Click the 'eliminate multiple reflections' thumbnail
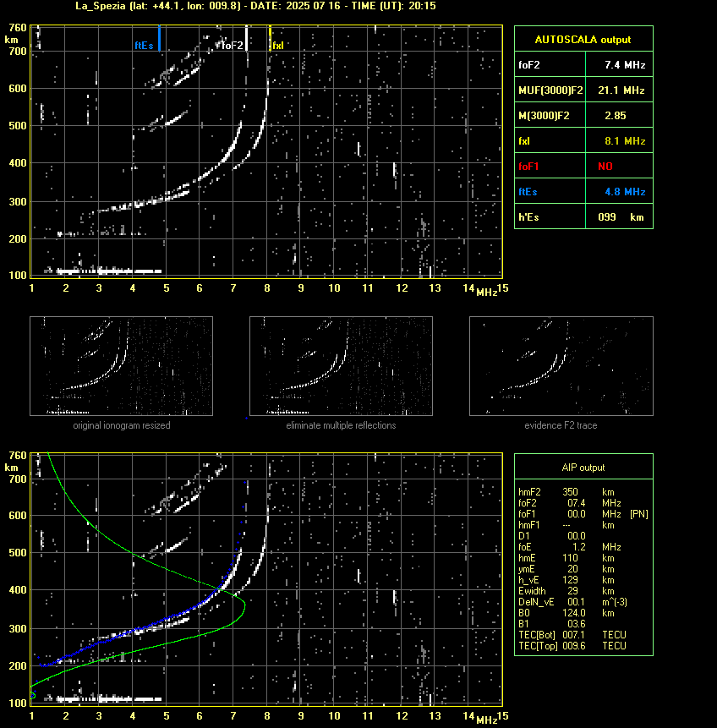717x728 pixels. (341, 366)
